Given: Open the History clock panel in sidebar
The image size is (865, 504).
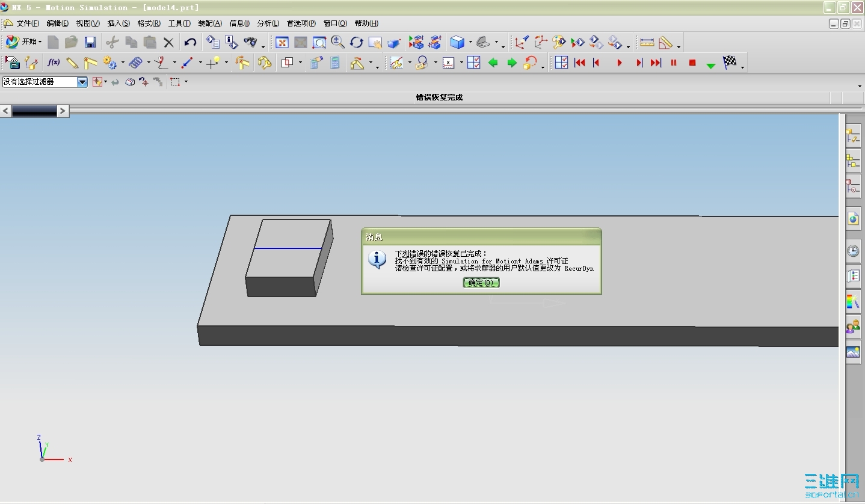Looking at the screenshot, I should click(853, 251).
